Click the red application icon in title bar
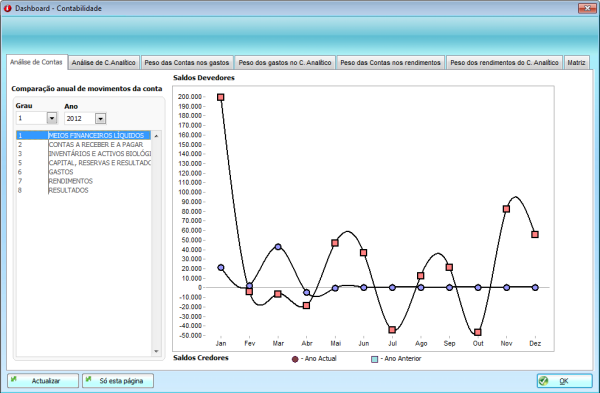 [x=8, y=8]
